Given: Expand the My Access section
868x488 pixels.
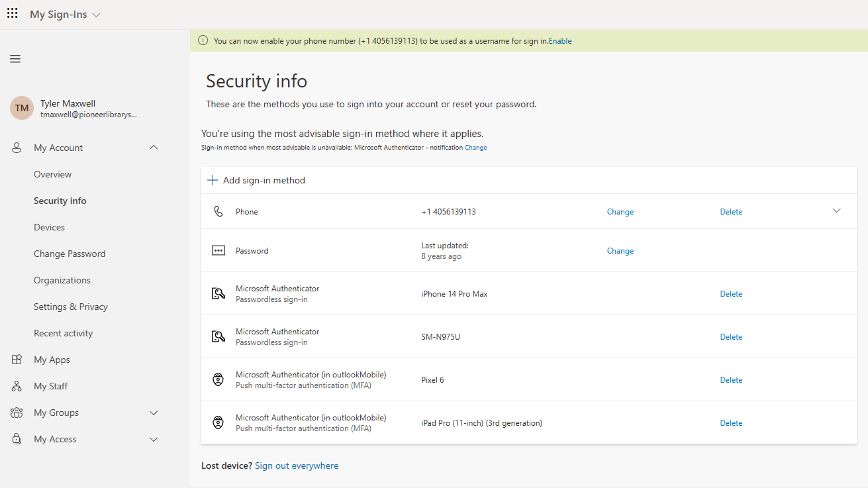Looking at the screenshot, I should (x=154, y=439).
